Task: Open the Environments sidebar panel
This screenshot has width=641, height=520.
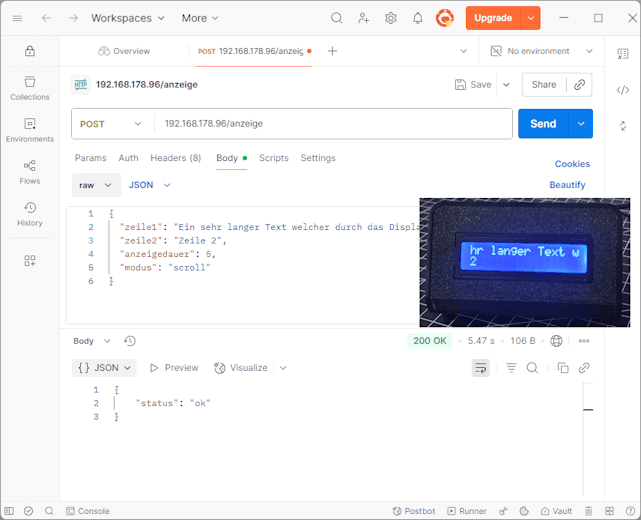Action: pos(29,129)
